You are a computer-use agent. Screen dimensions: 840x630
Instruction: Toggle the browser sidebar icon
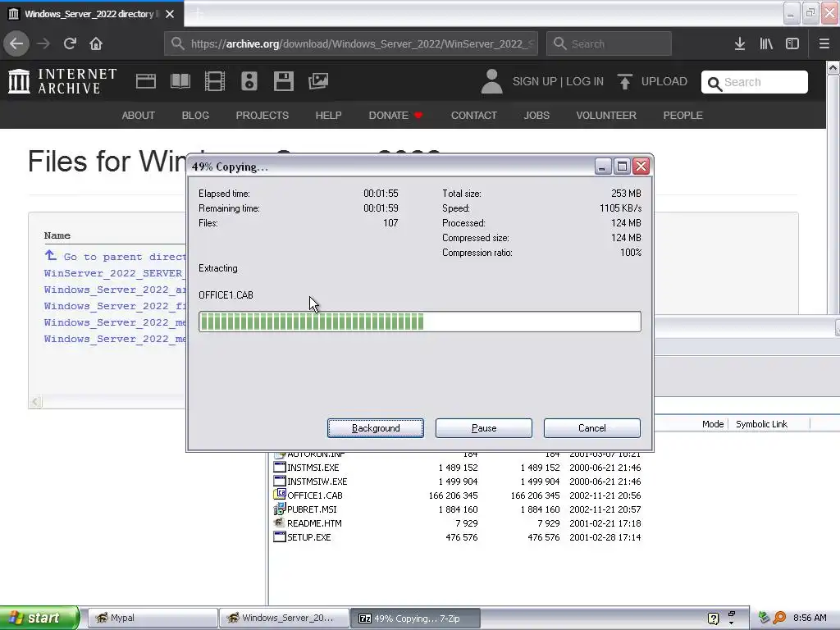tap(792, 43)
